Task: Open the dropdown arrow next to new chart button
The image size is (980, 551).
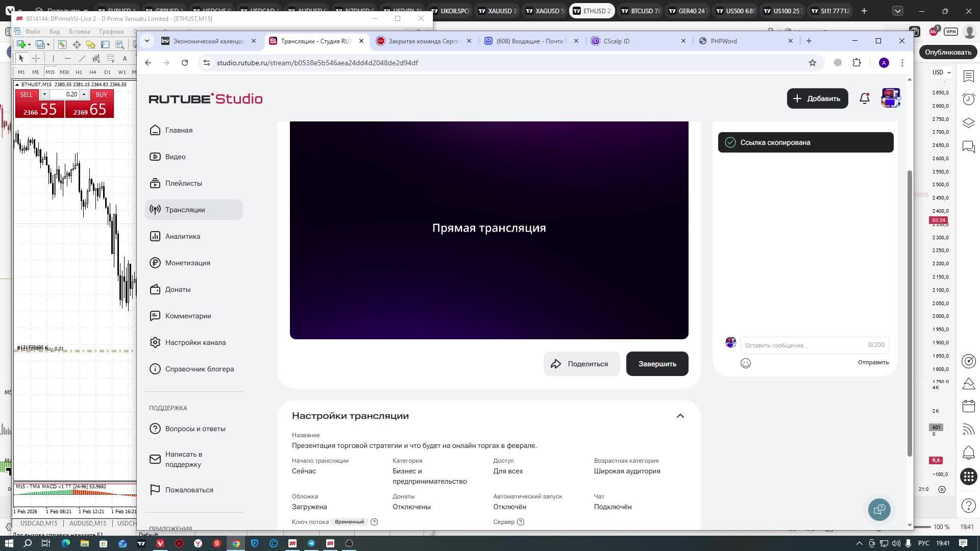Action: click(29, 44)
